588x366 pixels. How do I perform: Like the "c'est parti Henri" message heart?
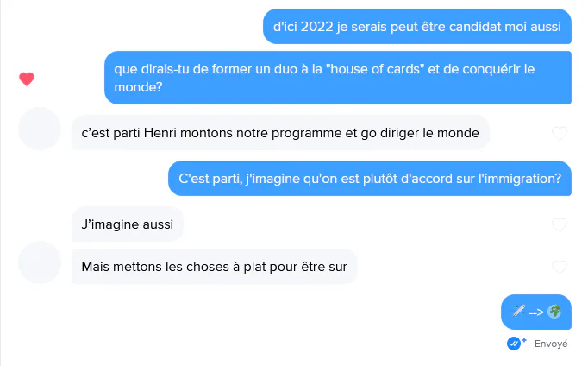pyautogui.click(x=560, y=133)
